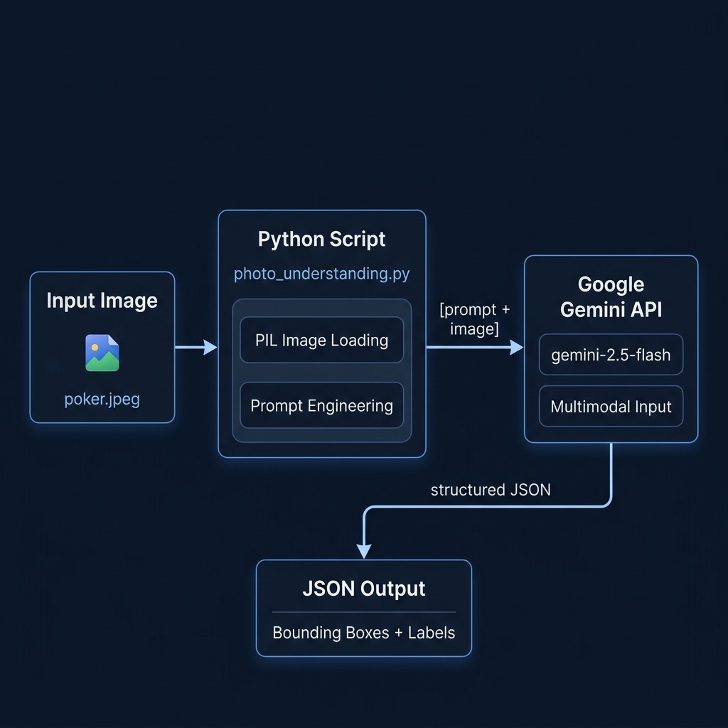The width and height of the screenshot is (728, 728).
Task: Click the Google Gemini API heading
Action: click(611, 296)
